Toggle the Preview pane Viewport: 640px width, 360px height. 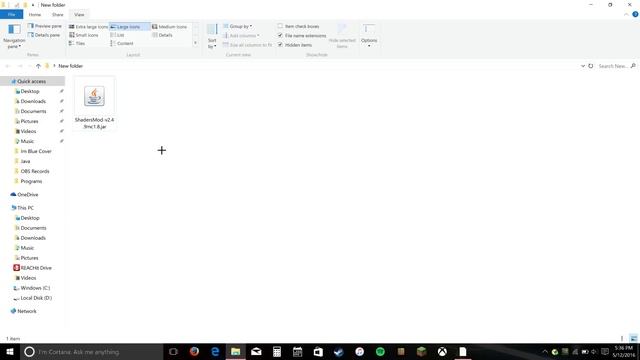45,26
